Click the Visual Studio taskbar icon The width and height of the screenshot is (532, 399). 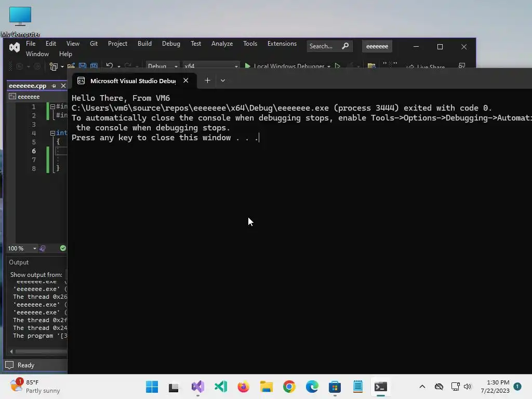pos(198,387)
